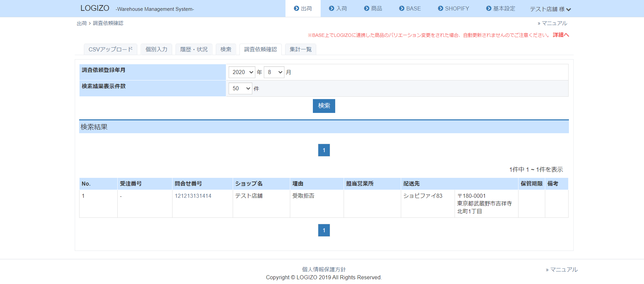Click the arrow icon beside SHOPIFY
This screenshot has height=284, width=644.
(x=440, y=8)
